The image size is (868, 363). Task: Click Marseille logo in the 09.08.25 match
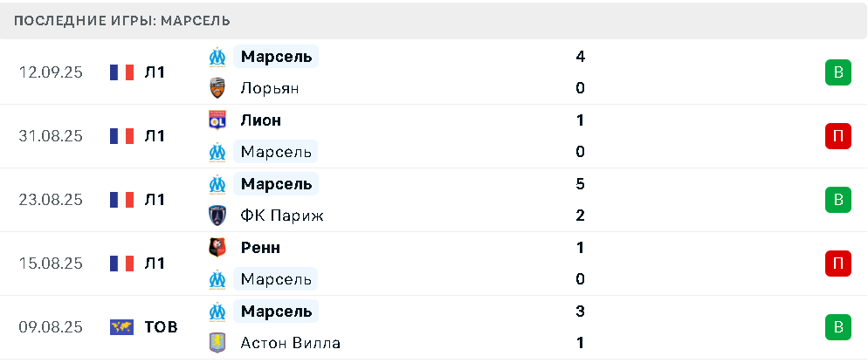[x=217, y=312]
